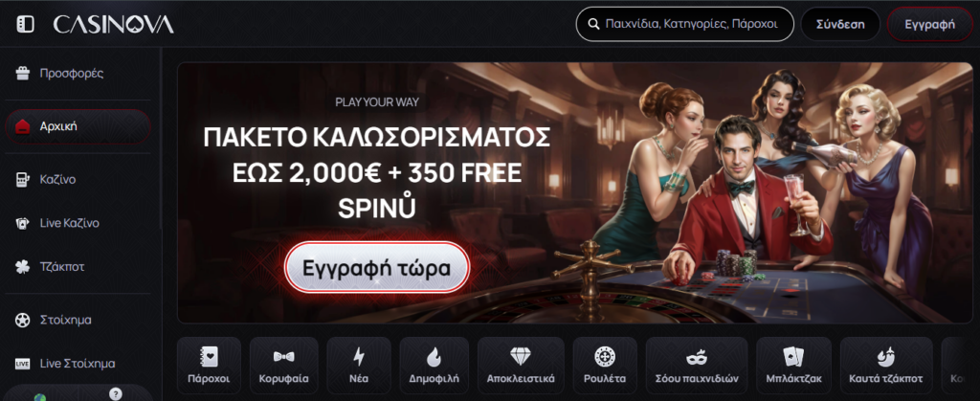This screenshot has width=980, height=401.
Task: Click the CASINOVA logo
Action: (113, 24)
